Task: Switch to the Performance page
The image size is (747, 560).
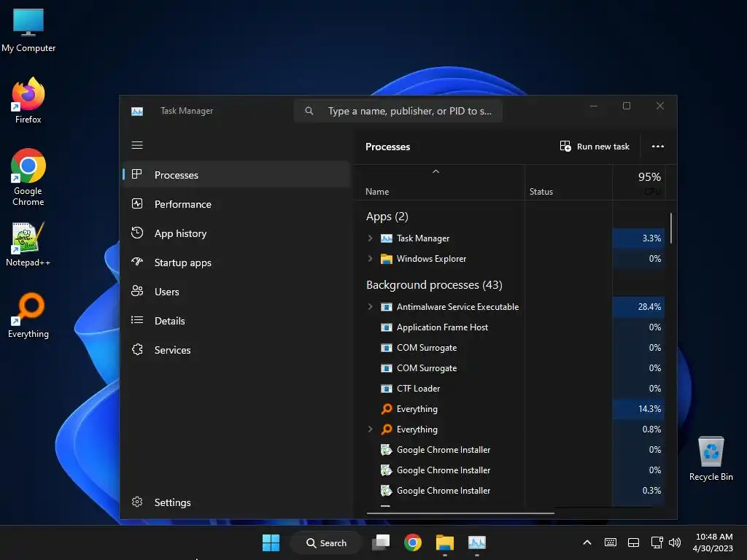Action: 236,204
